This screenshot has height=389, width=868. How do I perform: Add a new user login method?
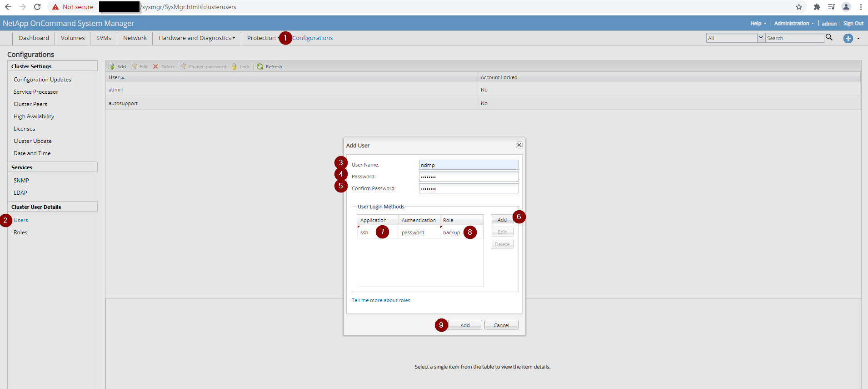502,220
